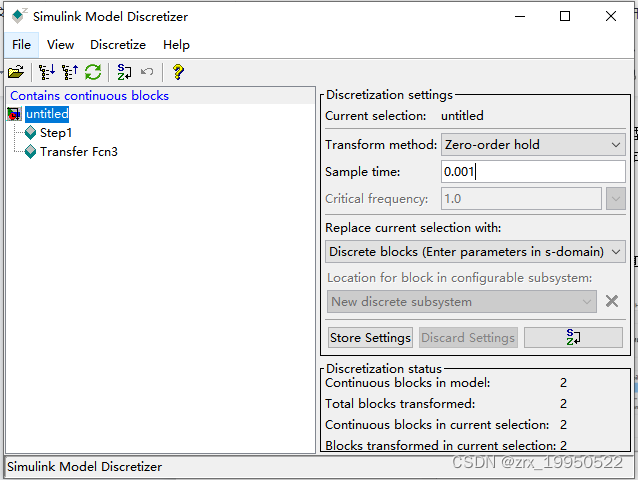
Task: Click the s-to-z discretize toolbar icon
Action: pyautogui.click(x=124, y=72)
